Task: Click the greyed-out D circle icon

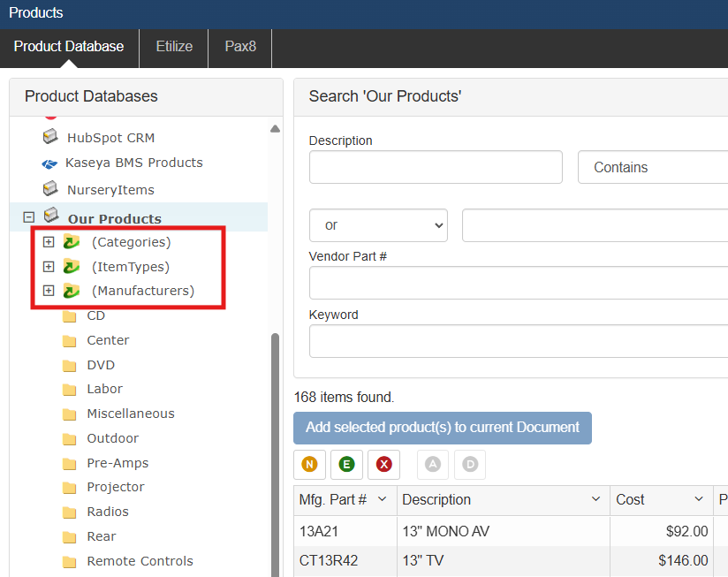Action: click(470, 465)
